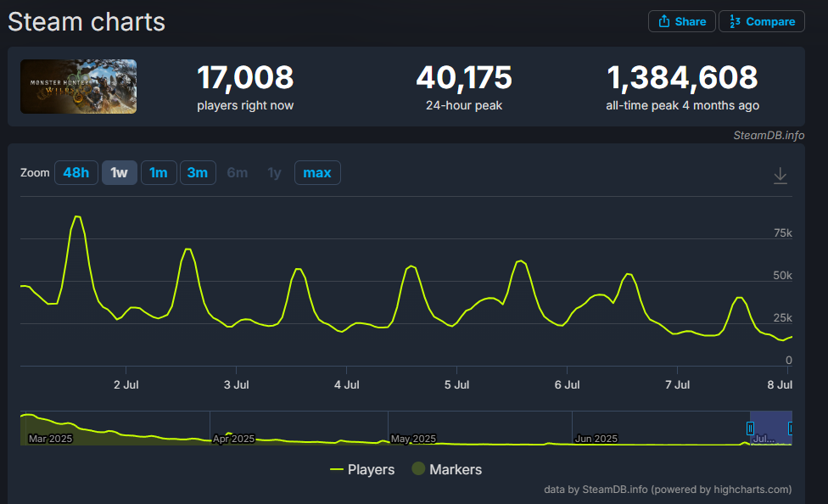Image resolution: width=828 pixels, height=504 pixels.
Task: Click the right navigator range handle
Action: pyautogui.click(x=791, y=428)
